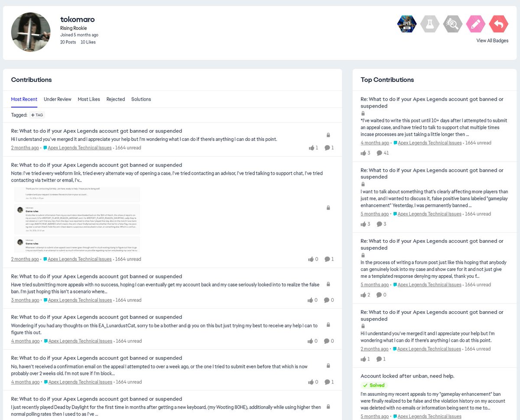This screenshot has height=420, width=520.
Task: Click lock icon on 'I understand you've merged' post
Action: (328, 135)
